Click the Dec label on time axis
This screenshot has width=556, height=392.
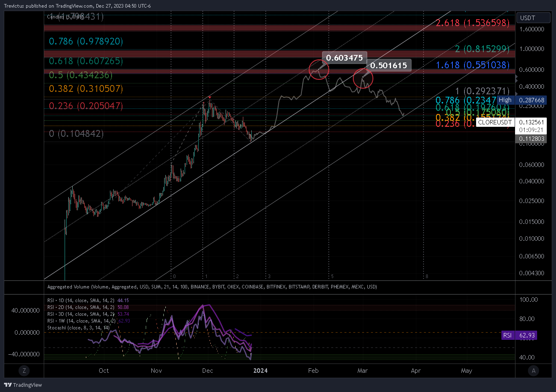tap(208, 371)
